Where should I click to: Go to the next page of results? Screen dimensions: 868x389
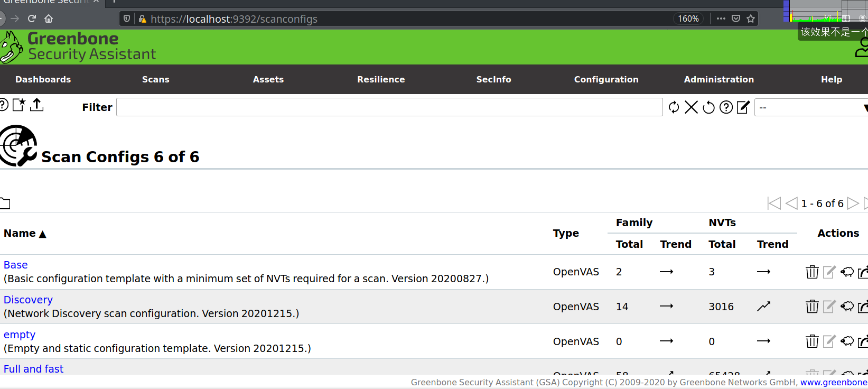(853, 203)
